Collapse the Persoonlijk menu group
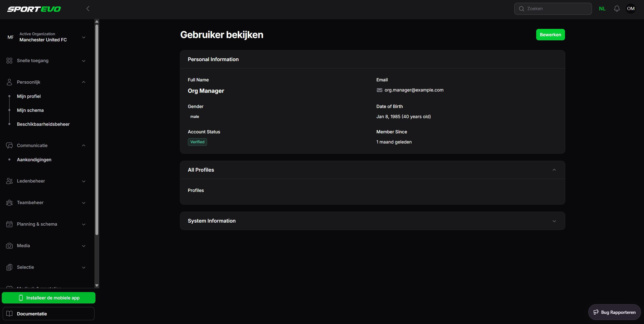 point(84,82)
